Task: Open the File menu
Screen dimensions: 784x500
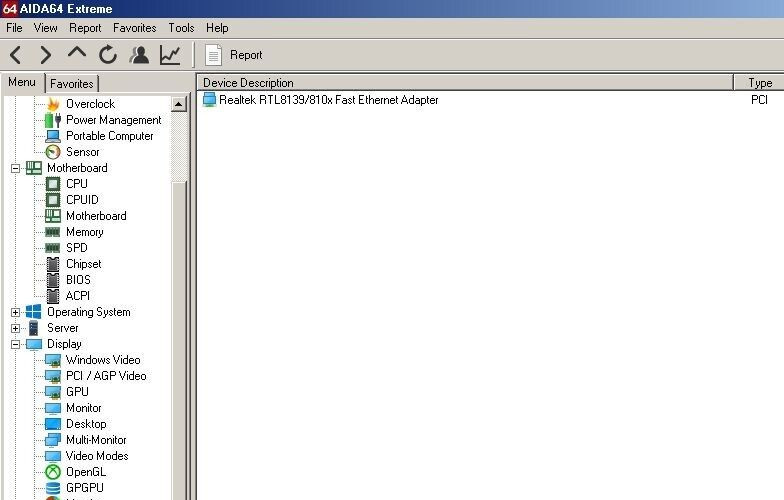Action: [14, 28]
